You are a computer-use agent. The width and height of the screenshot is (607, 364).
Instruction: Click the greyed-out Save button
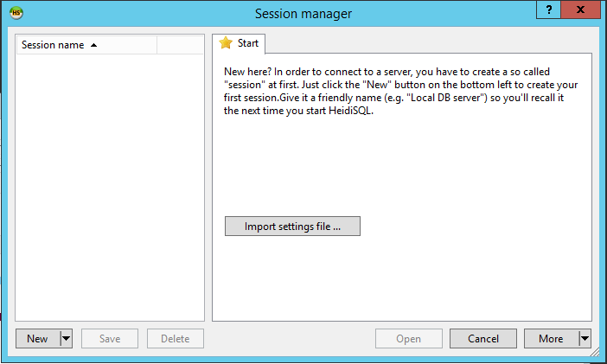(110, 339)
